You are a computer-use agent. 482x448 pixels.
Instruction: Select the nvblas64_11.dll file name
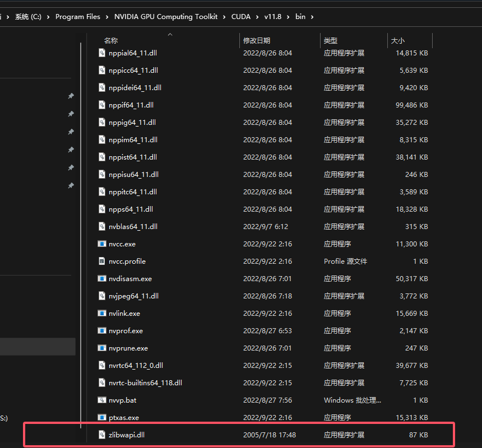coord(133,227)
